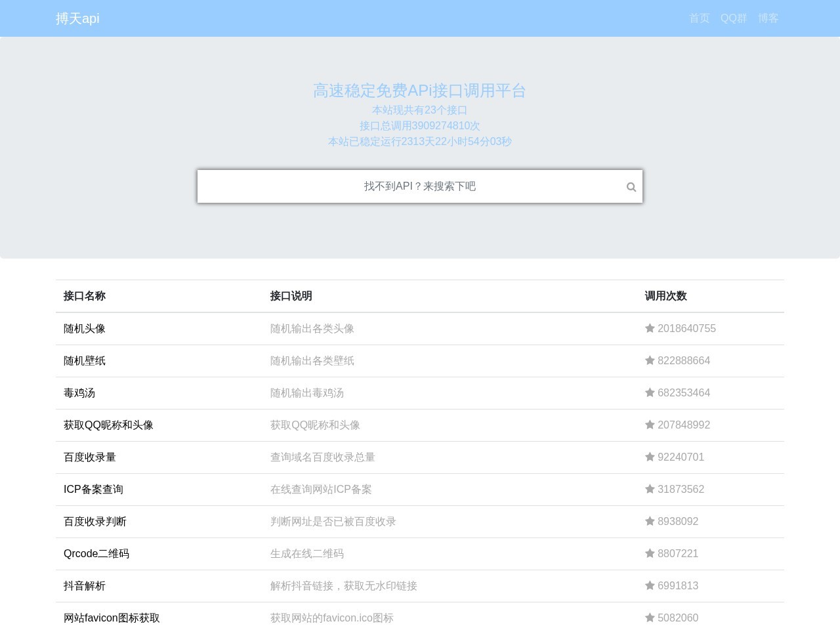Image resolution: width=840 pixels, height=630 pixels.
Task: Open the 首页 menu item
Action: click(699, 18)
